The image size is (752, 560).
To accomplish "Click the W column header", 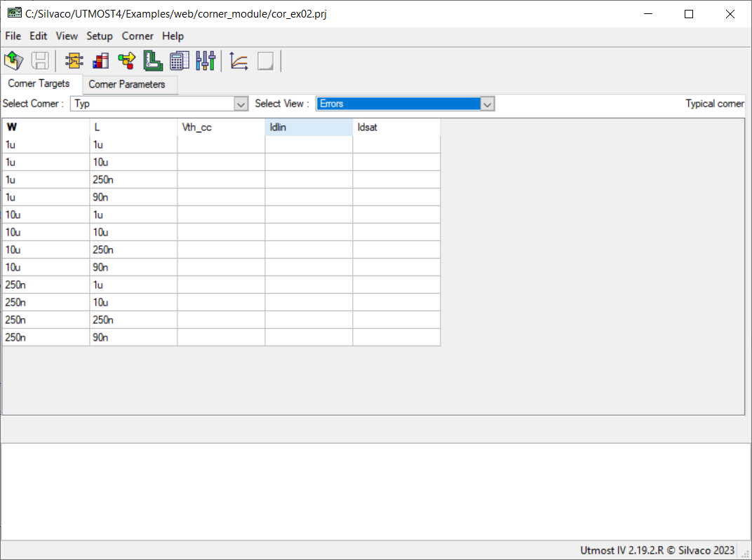I will (46, 127).
